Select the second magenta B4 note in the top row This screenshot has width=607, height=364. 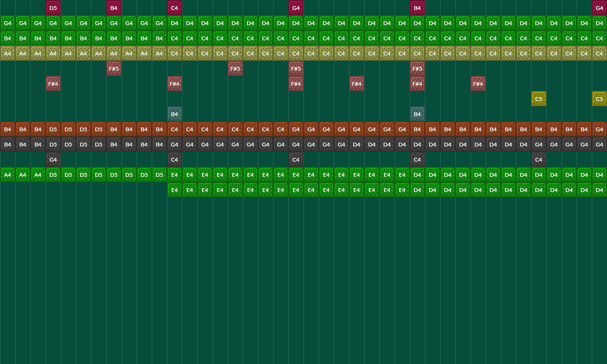tap(417, 8)
